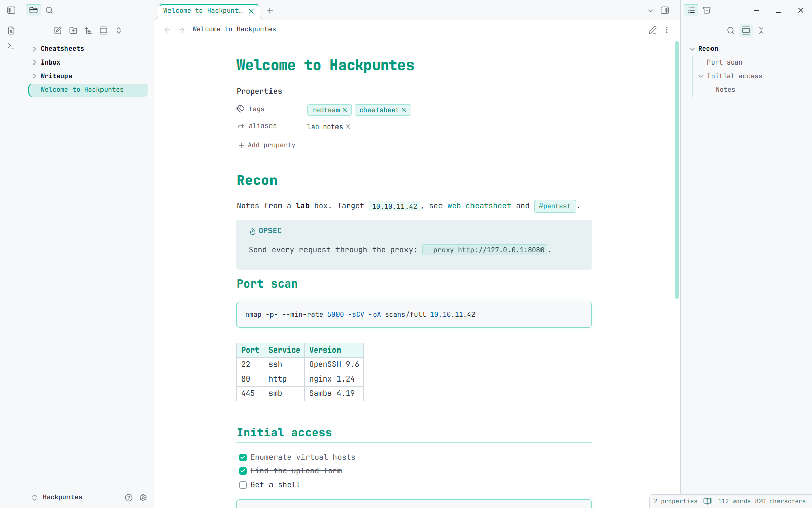
Task: Close the Welcome to Hackpuntes tab
Action: (251, 11)
